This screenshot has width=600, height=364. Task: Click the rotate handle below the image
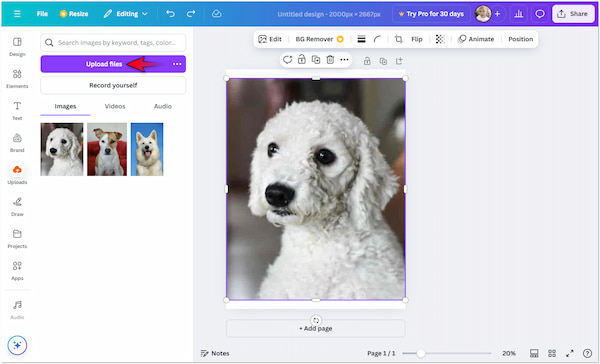coord(316,320)
